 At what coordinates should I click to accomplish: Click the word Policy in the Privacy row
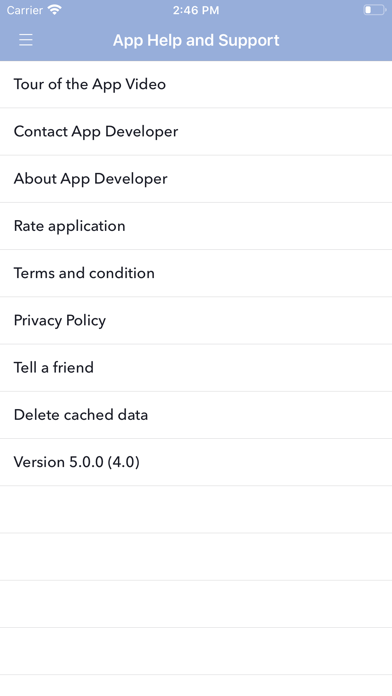tap(86, 320)
